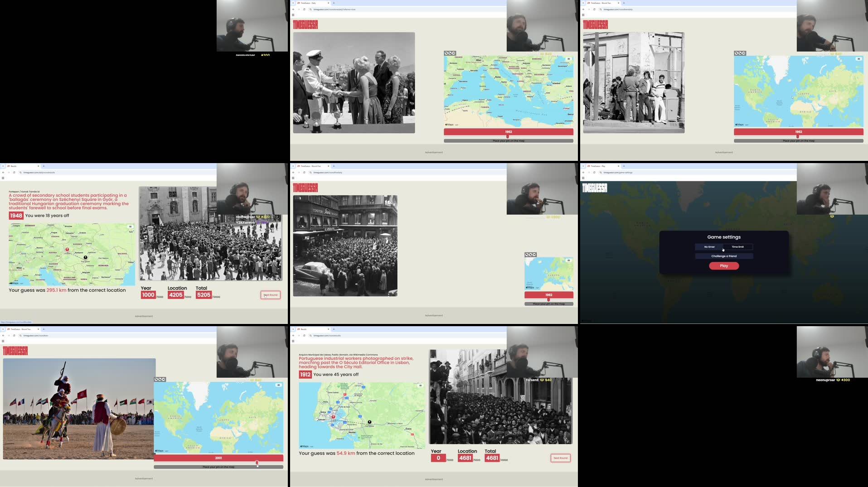Screen dimensions: 868x487
Task: Select the No timer mode
Action: [x=709, y=247]
